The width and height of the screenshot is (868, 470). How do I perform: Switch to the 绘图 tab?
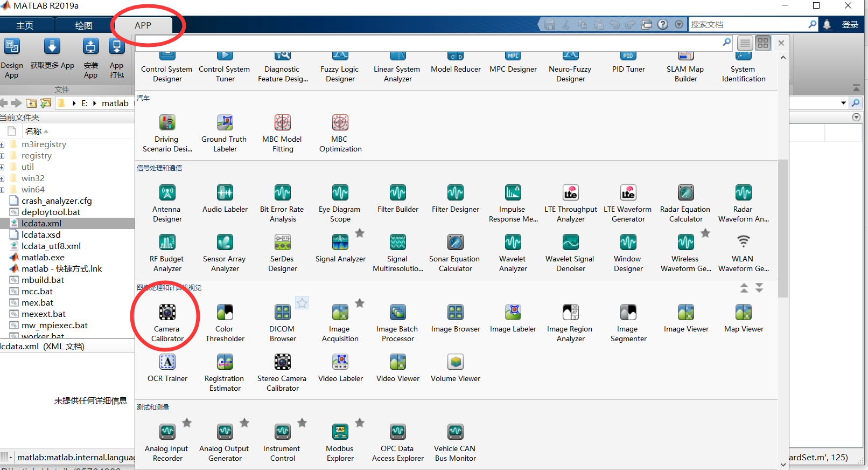point(84,25)
